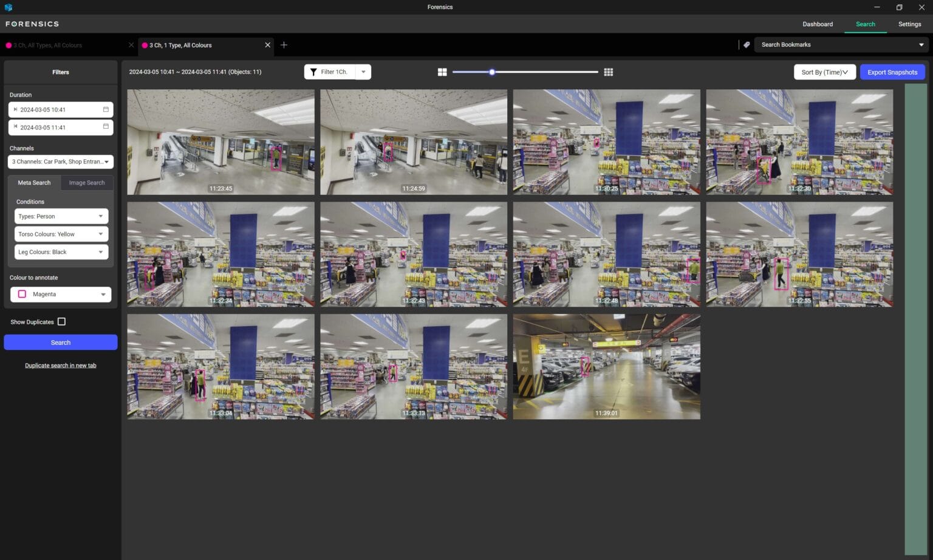Open a new search tab with plus icon

click(284, 44)
